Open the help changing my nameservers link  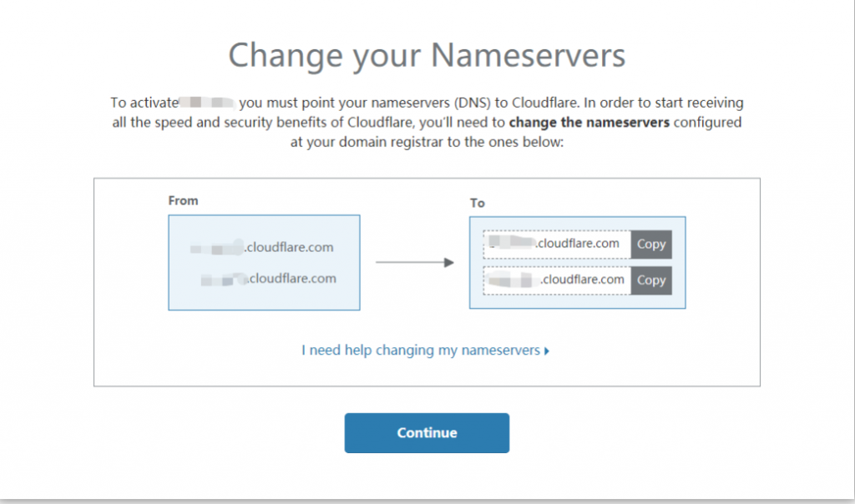tap(421, 350)
